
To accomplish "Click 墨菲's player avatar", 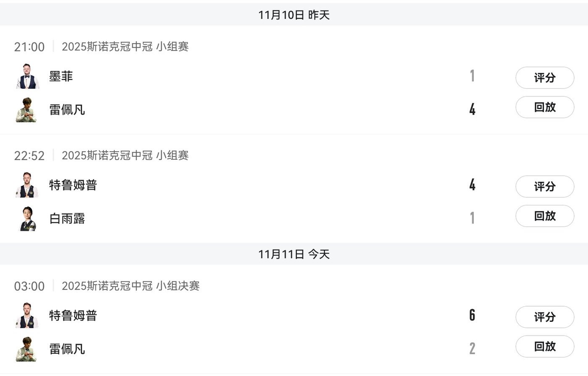I will (27, 76).
